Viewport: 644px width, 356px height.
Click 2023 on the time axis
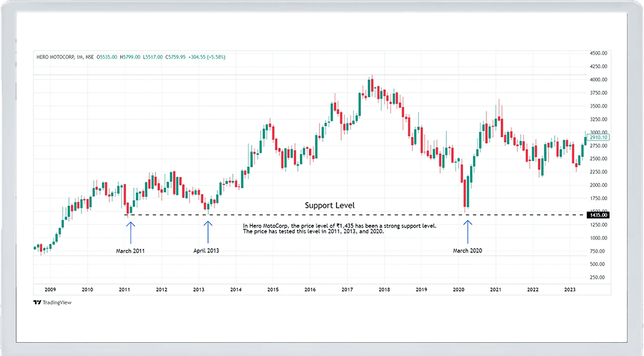pos(569,289)
